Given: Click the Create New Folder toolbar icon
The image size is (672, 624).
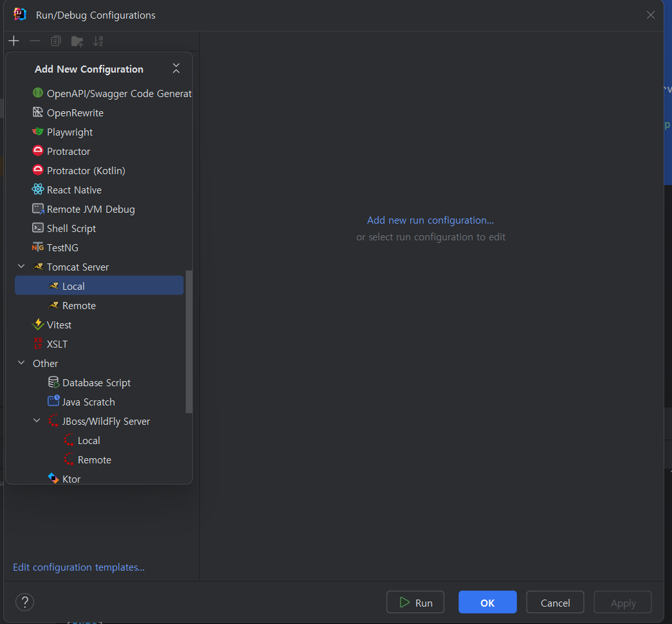Looking at the screenshot, I should pyautogui.click(x=77, y=41).
